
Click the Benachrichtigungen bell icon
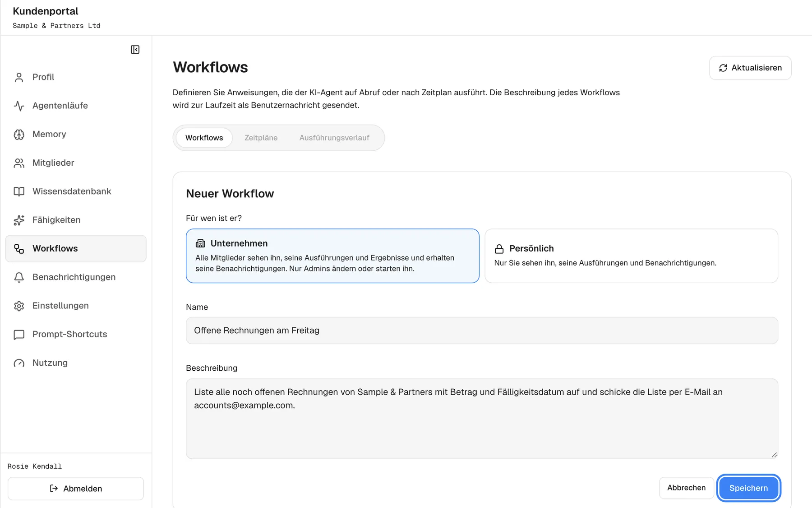pos(19,277)
